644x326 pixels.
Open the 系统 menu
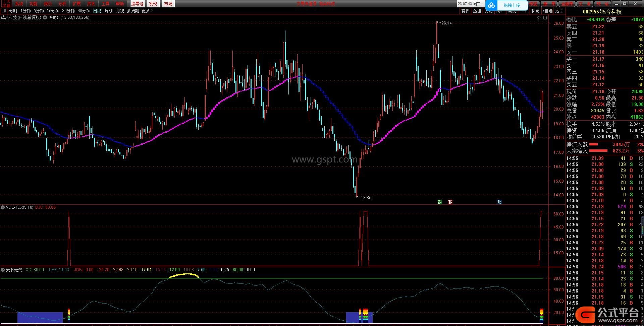tap(19, 4)
